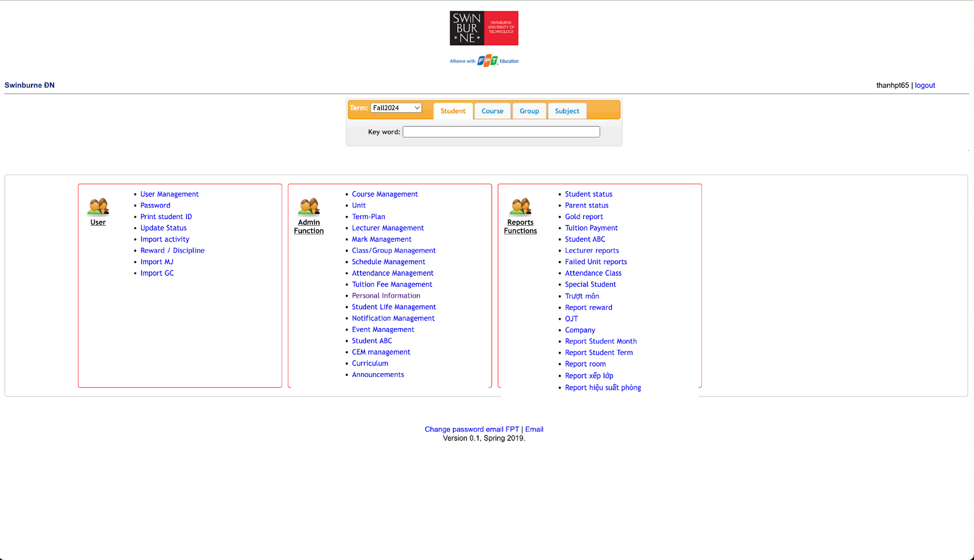
Task: Open Reward / Discipline link
Action: tap(172, 250)
